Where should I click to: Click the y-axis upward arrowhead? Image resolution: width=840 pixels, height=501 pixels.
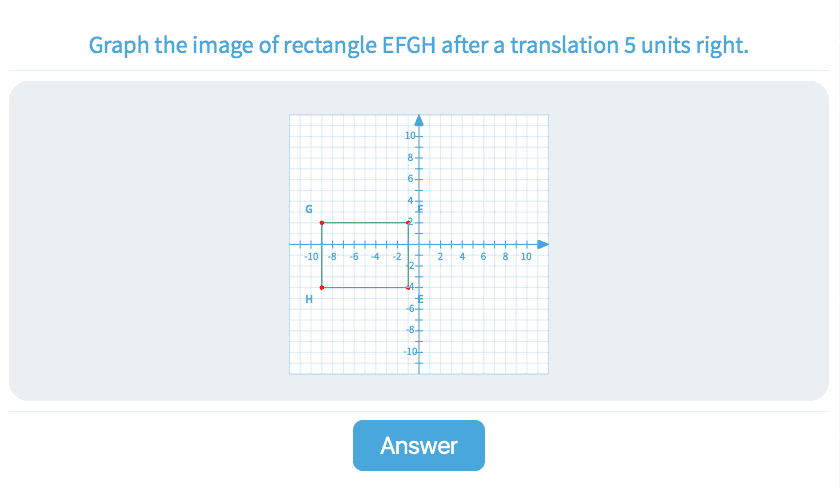click(x=419, y=120)
